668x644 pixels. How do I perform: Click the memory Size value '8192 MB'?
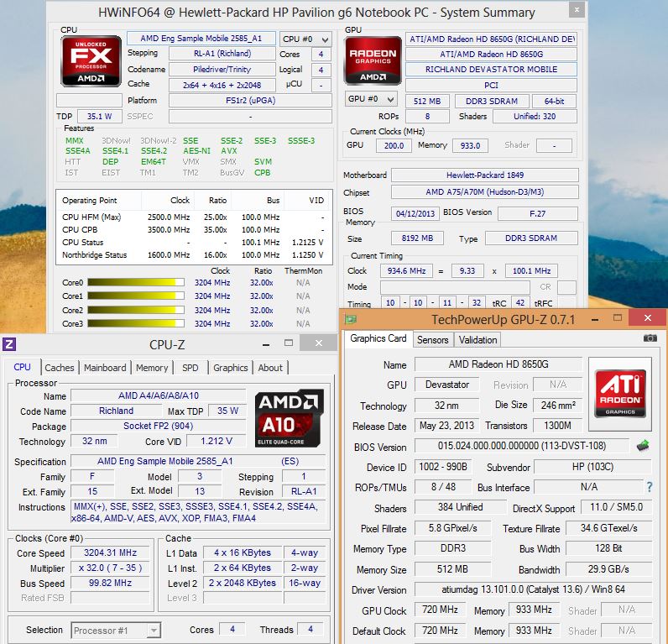click(417, 238)
